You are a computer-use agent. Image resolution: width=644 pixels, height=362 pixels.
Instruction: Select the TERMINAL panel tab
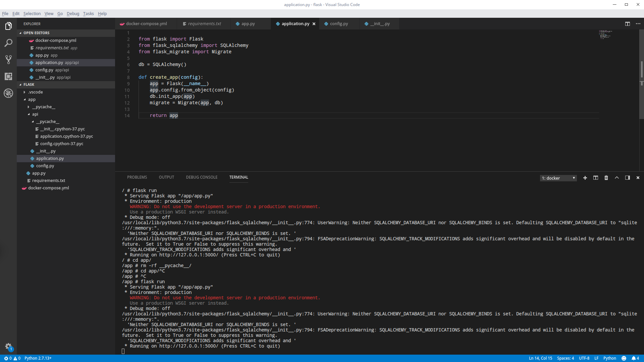tap(238, 177)
